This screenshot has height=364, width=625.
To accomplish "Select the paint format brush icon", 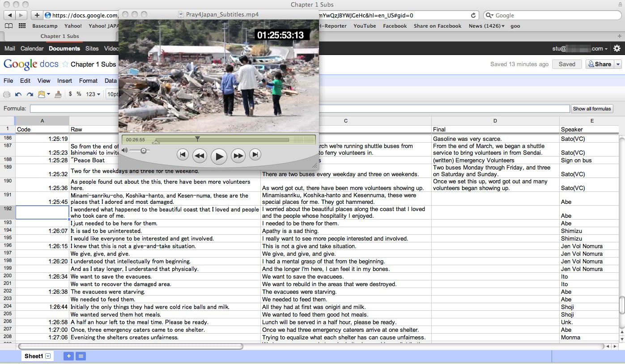I will [x=58, y=94].
